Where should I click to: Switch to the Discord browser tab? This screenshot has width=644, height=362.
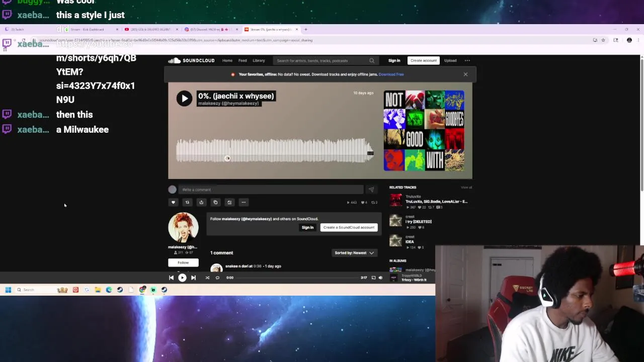[x=210, y=29]
